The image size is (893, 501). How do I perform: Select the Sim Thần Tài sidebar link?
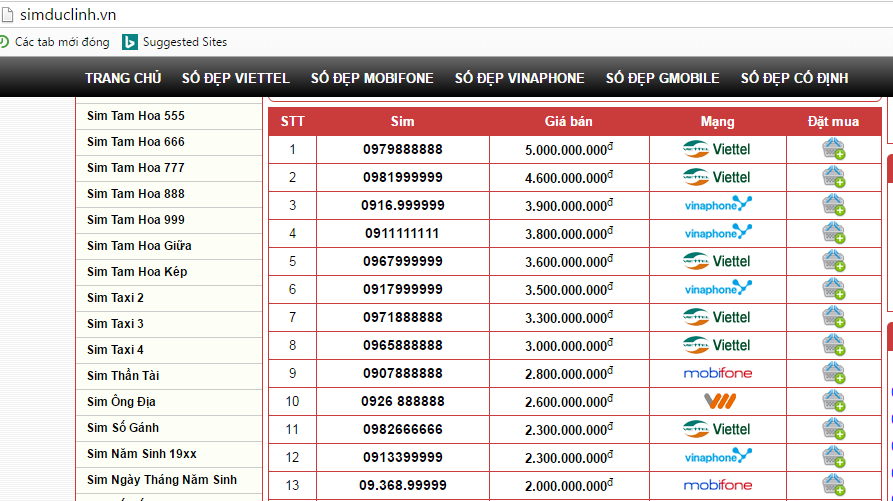click(x=123, y=376)
